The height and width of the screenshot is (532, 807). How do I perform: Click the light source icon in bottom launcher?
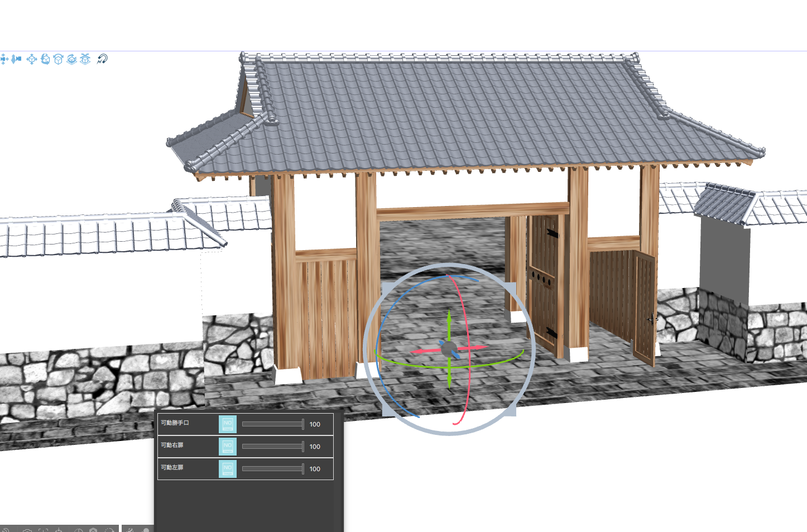(x=78, y=529)
